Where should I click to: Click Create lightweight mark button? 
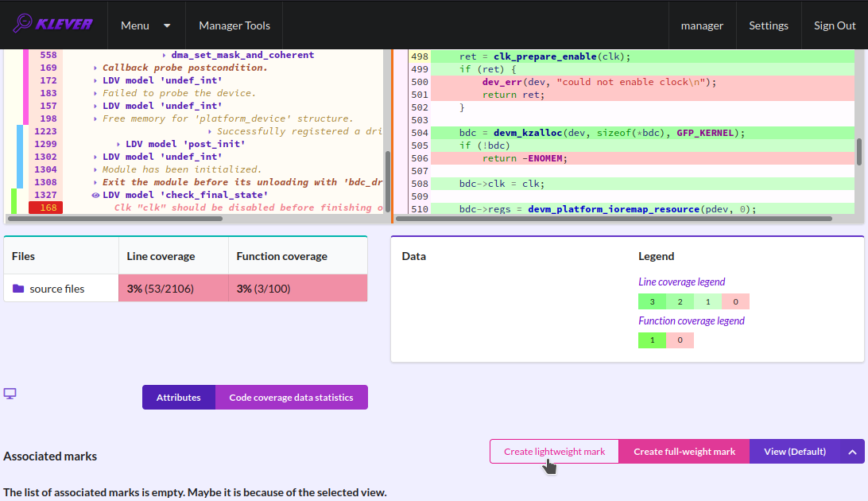coord(554,452)
